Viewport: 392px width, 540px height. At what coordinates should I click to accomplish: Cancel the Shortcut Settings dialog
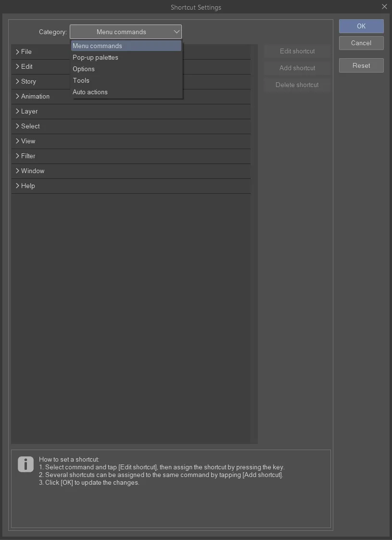click(x=361, y=43)
